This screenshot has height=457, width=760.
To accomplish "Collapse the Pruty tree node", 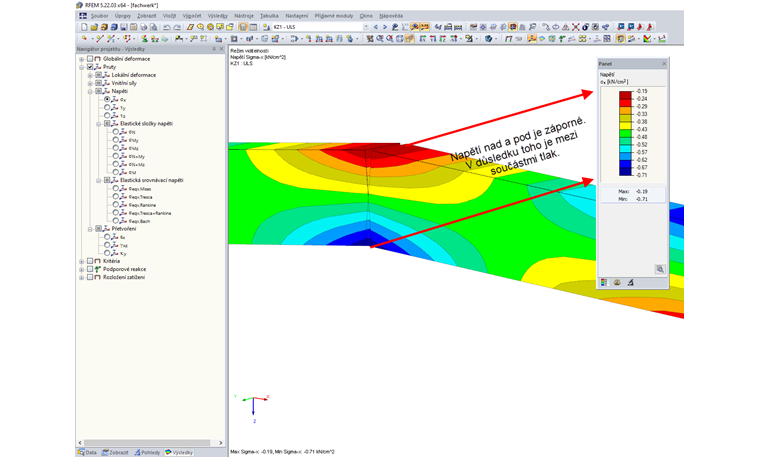I will [x=81, y=67].
